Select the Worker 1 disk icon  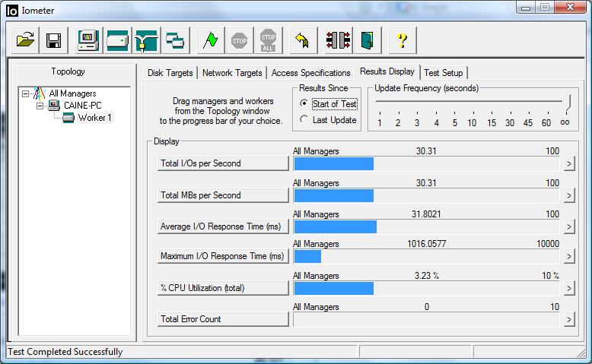point(68,118)
